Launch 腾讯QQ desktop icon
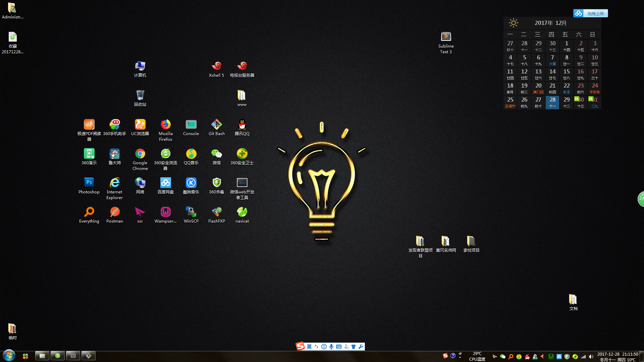This screenshot has width=644, height=362. pos(242,127)
